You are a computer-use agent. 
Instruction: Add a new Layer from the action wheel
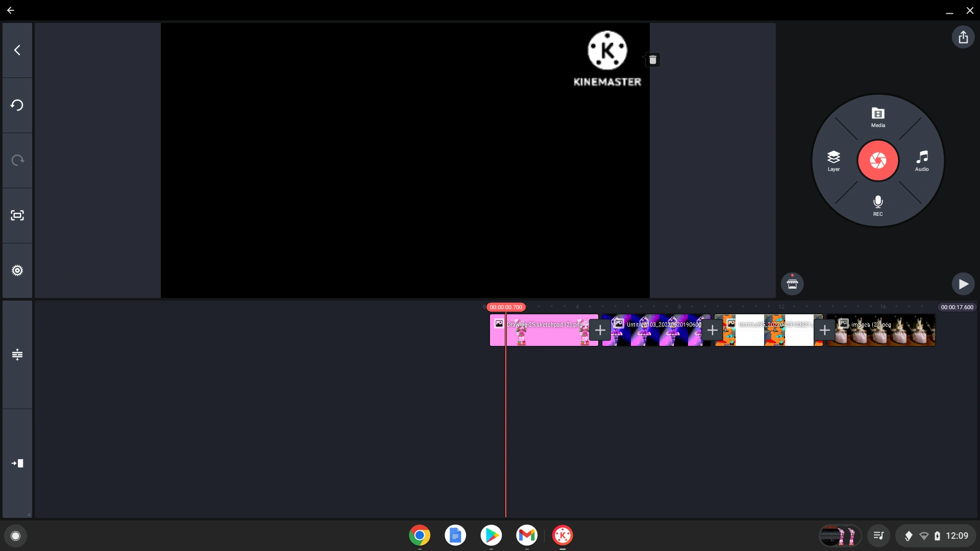(834, 160)
